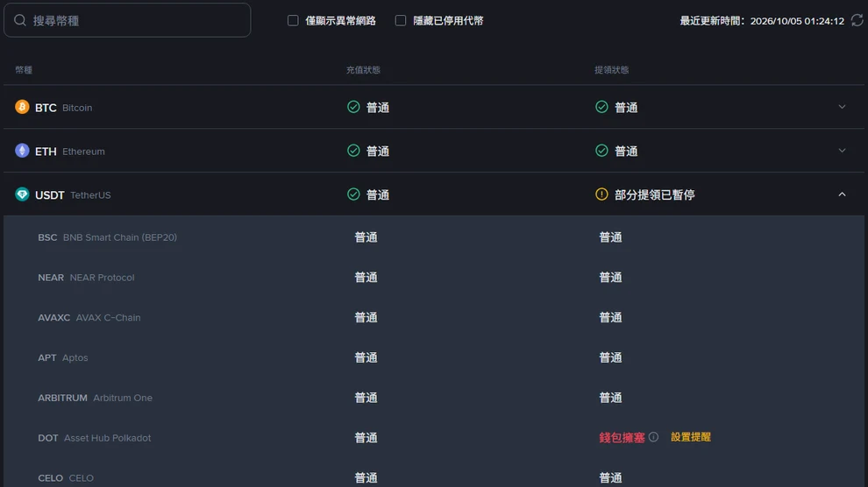Click BSC deposit status 普通
This screenshot has height=487, width=868.
click(366, 237)
